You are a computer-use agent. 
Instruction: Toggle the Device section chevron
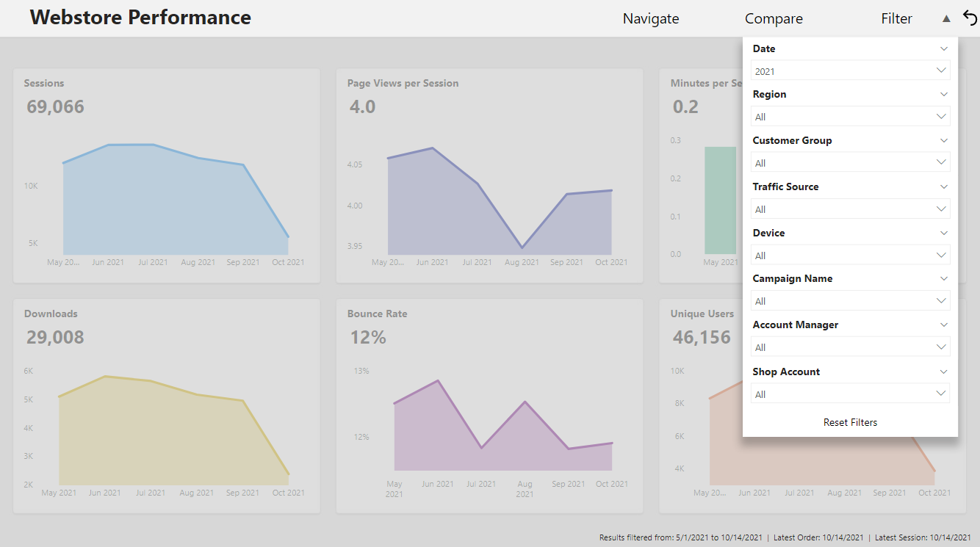click(x=944, y=233)
